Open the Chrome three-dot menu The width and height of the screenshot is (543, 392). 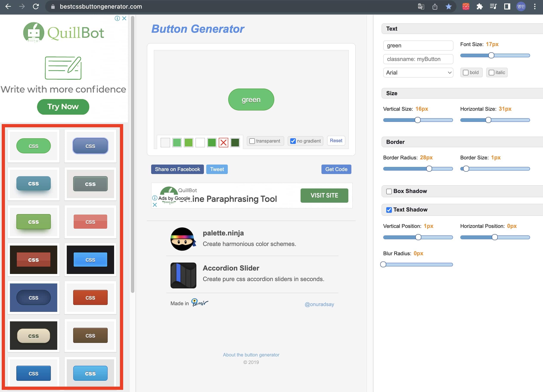click(535, 6)
